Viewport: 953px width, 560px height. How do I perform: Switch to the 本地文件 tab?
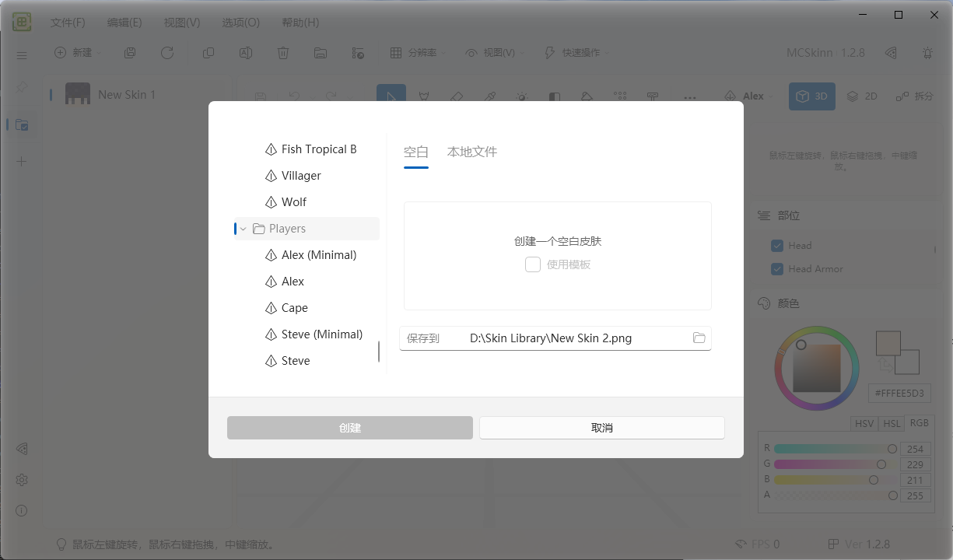coord(472,152)
